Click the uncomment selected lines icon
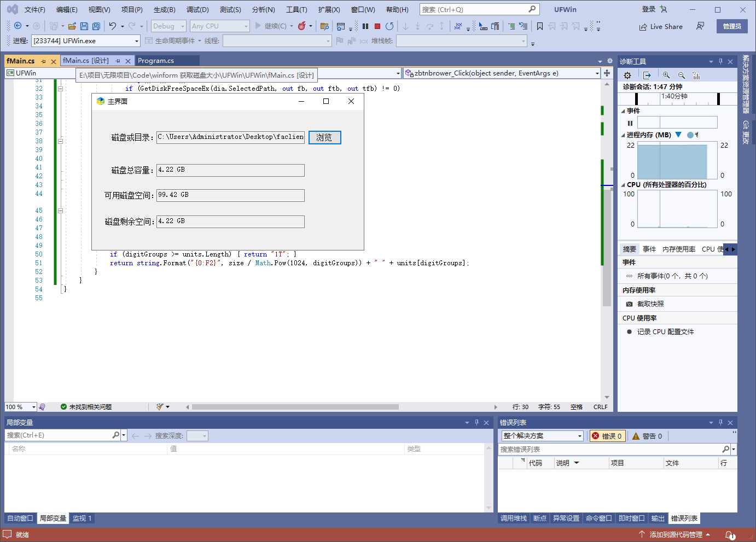 (524, 26)
